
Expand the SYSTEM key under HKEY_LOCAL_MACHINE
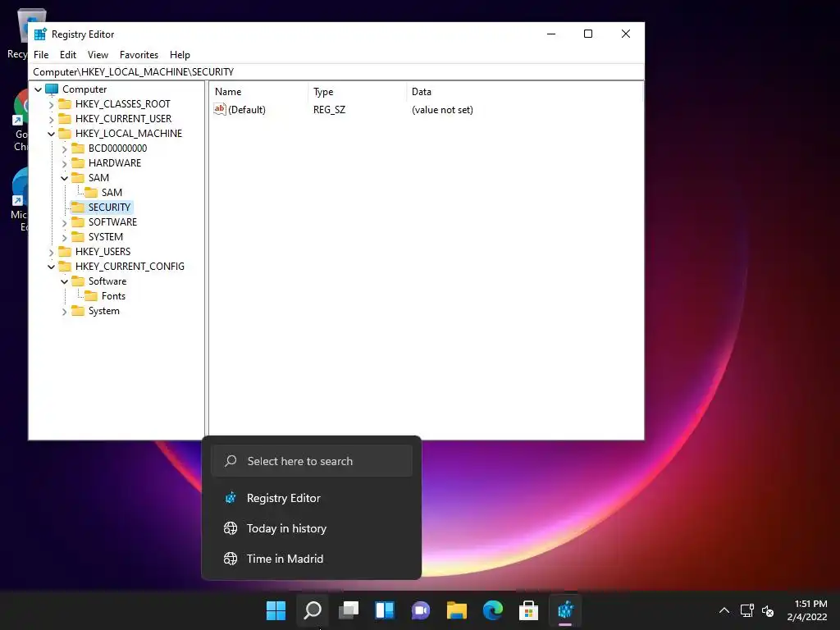point(64,237)
